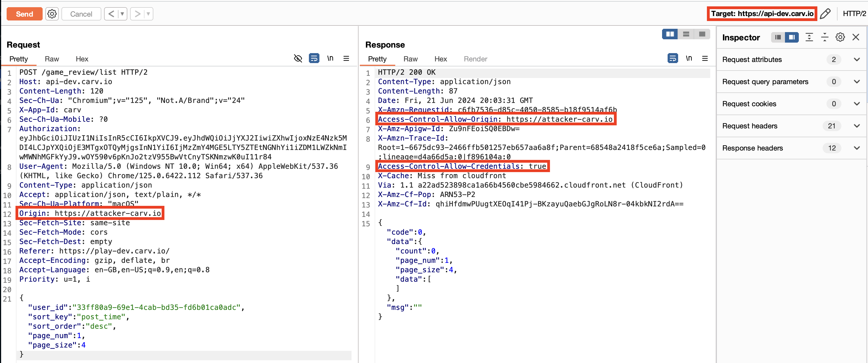Click the HTTP/2 protocol label
This screenshot has height=363, width=868.
(x=854, y=14)
